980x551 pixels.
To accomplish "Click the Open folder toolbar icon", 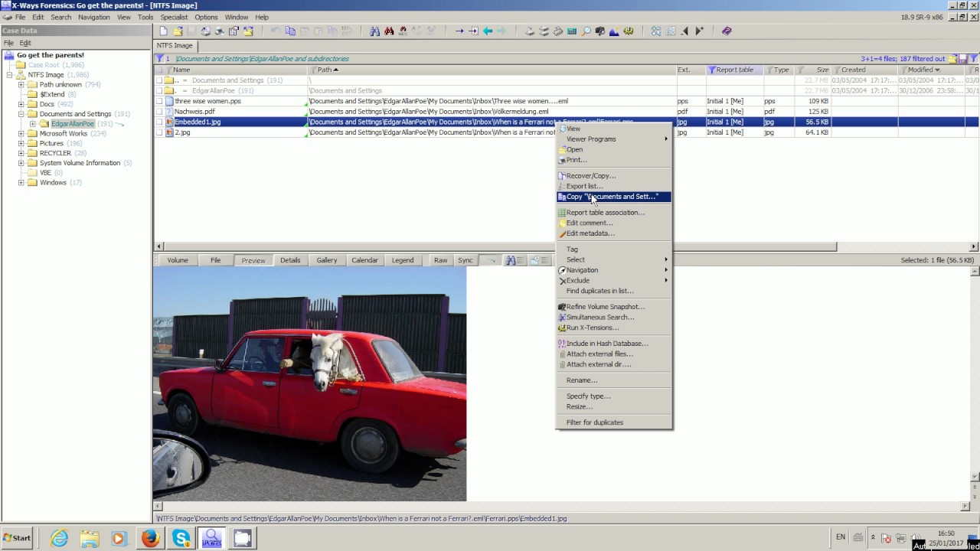I will pos(178,31).
